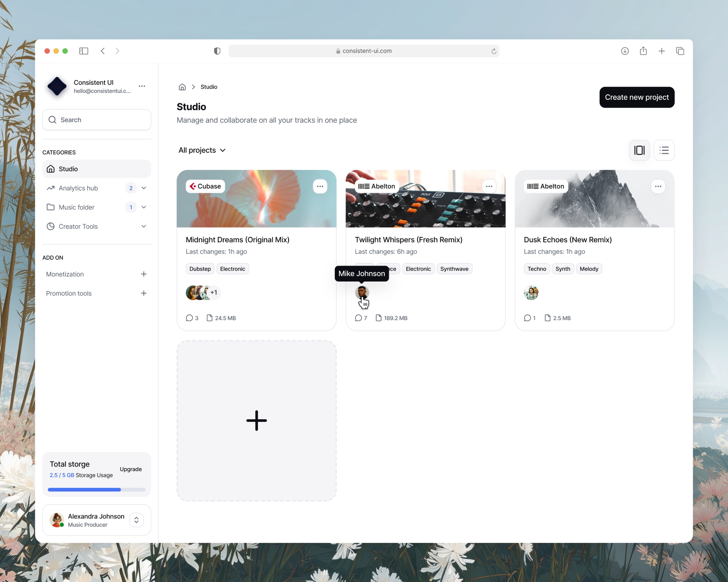Click the storage usage progress bar
The height and width of the screenshot is (582, 728).
click(x=96, y=490)
